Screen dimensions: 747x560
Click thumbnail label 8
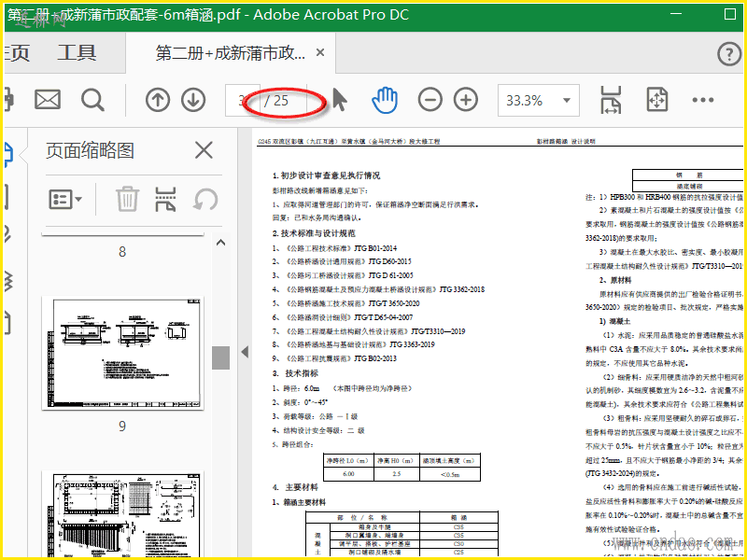pos(122,251)
